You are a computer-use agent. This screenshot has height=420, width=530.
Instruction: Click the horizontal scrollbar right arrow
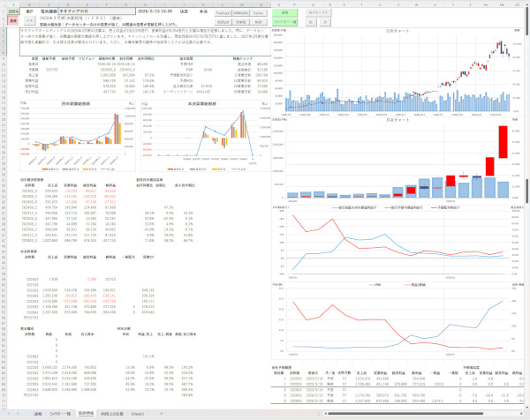click(x=521, y=414)
